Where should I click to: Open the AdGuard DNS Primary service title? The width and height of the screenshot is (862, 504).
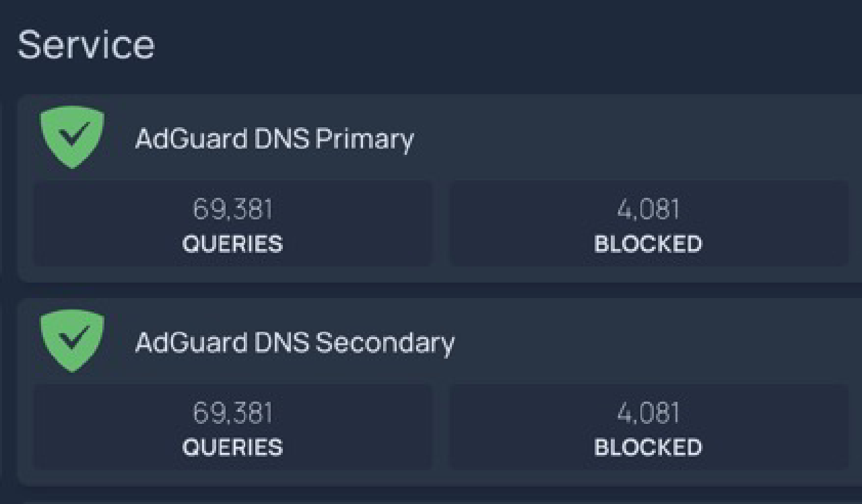pyautogui.click(x=274, y=139)
